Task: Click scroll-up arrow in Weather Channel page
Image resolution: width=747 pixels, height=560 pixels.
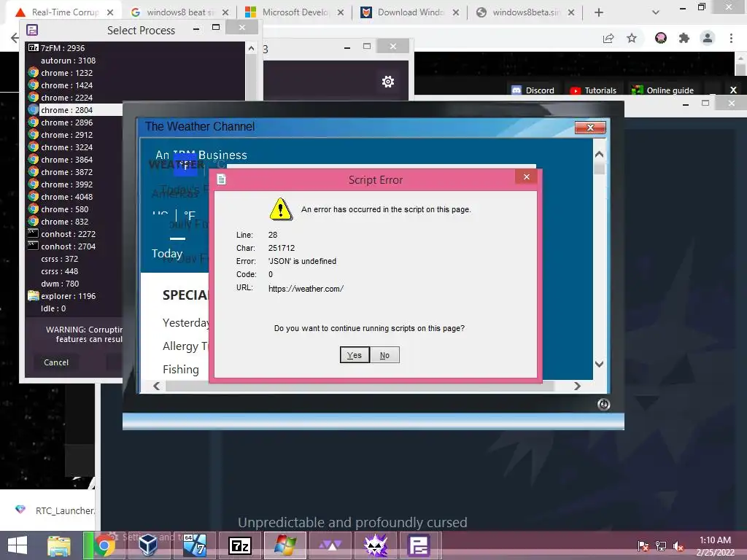Action: pos(600,155)
